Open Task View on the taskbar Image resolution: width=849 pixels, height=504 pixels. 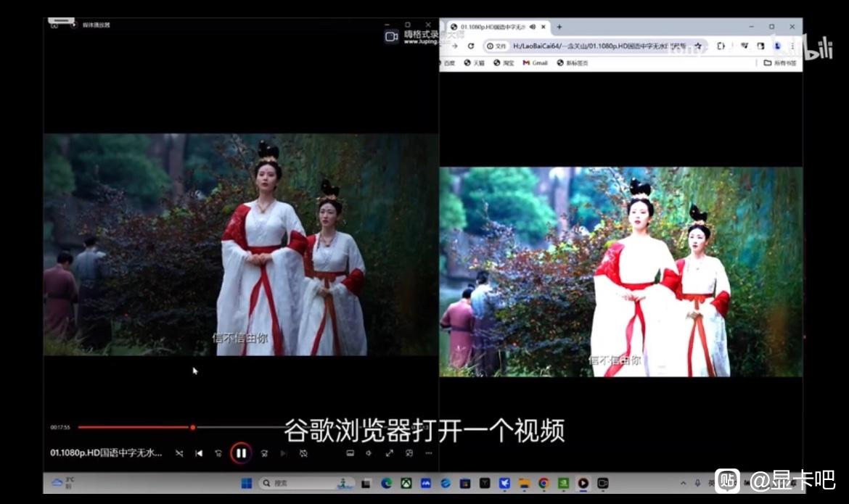366,484
